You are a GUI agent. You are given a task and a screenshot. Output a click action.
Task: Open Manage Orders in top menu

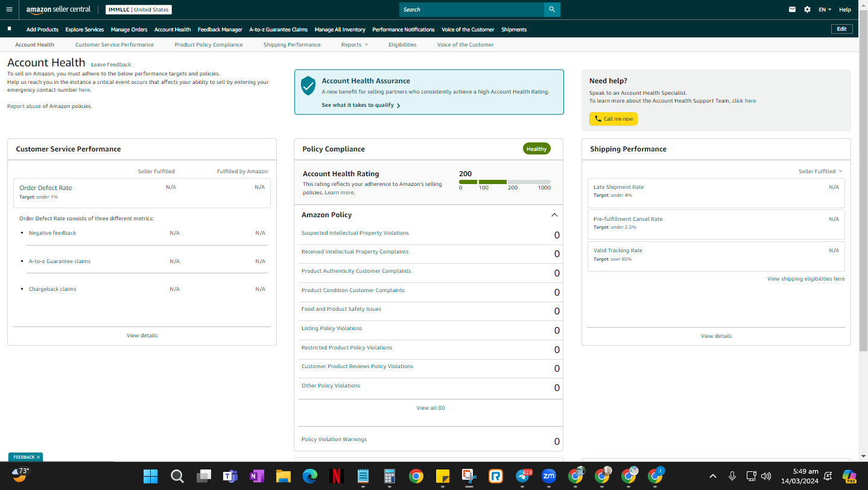pos(129,30)
